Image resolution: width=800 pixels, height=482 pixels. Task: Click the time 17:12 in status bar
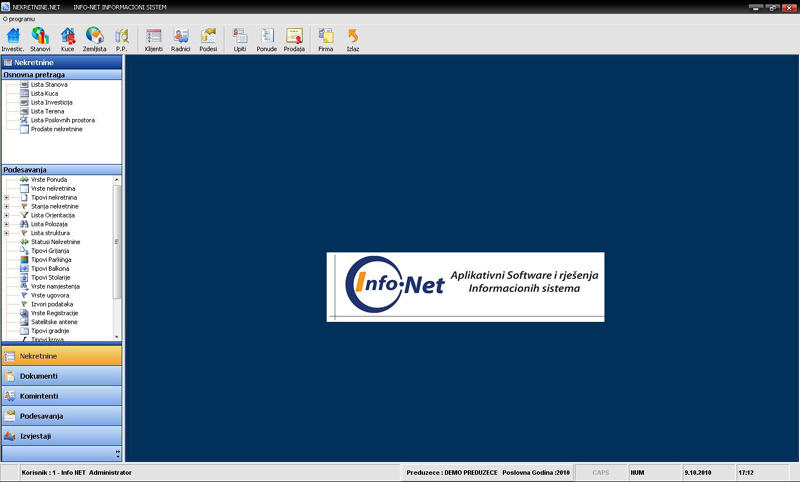pyautogui.click(x=746, y=473)
